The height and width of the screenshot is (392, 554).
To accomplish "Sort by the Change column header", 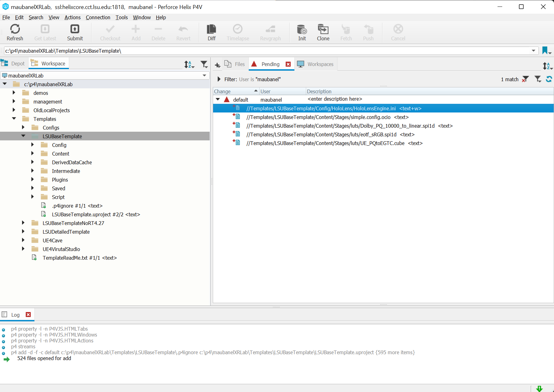I will tap(236, 91).
